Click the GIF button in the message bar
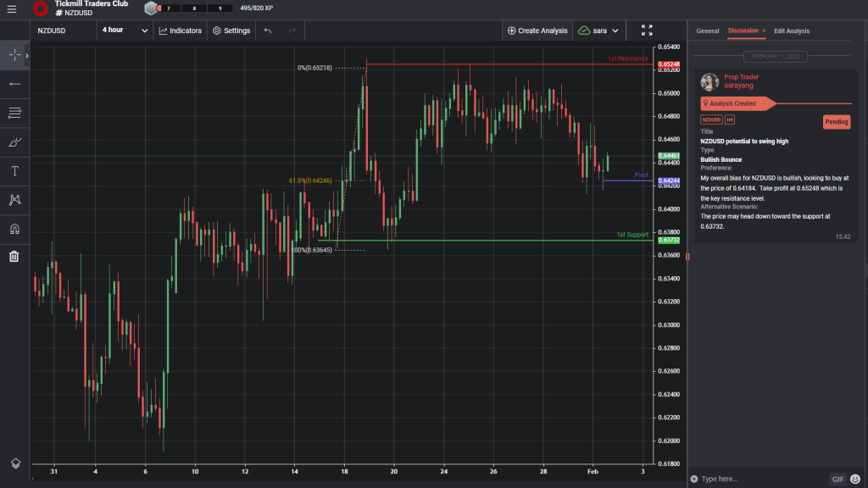Image resolution: width=868 pixels, height=488 pixels. point(838,479)
